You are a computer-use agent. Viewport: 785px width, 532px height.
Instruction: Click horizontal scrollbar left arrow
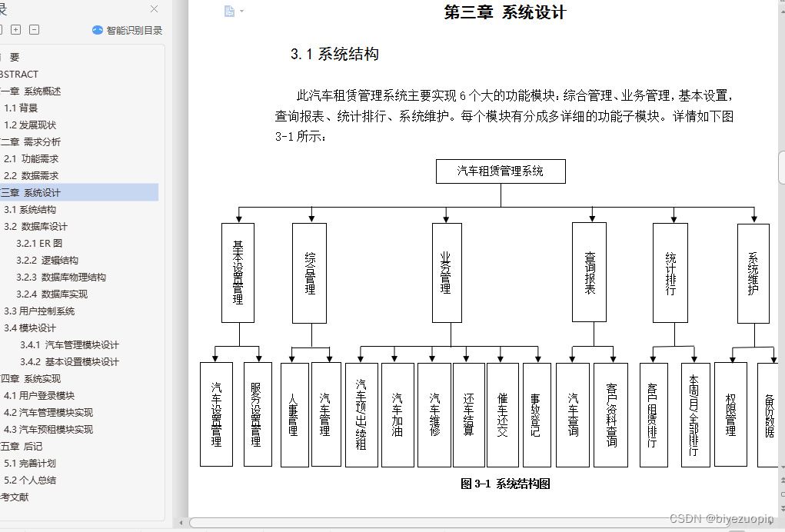pyautogui.click(x=181, y=523)
